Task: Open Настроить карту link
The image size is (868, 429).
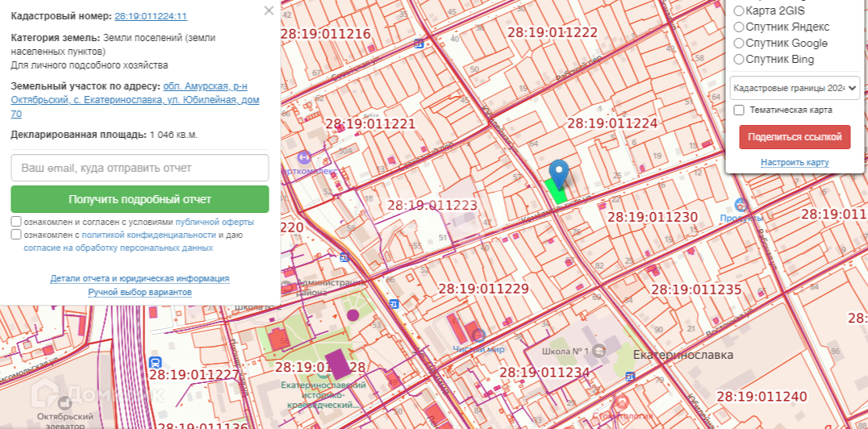Action: click(795, 163)
